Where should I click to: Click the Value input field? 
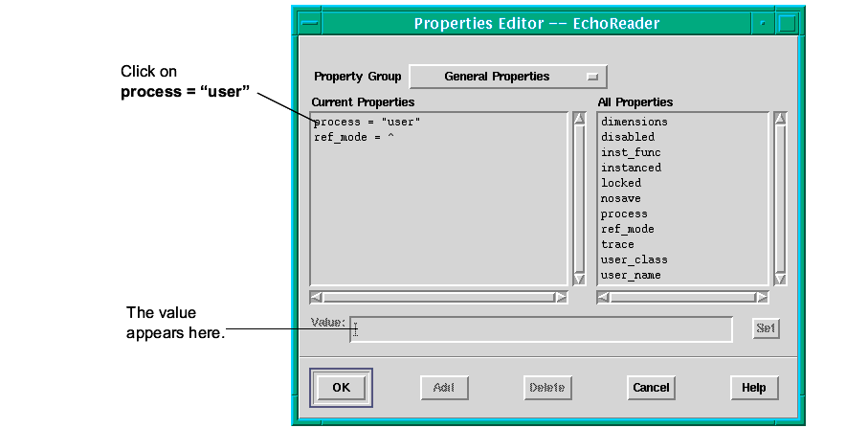click(x=541, y=329)
